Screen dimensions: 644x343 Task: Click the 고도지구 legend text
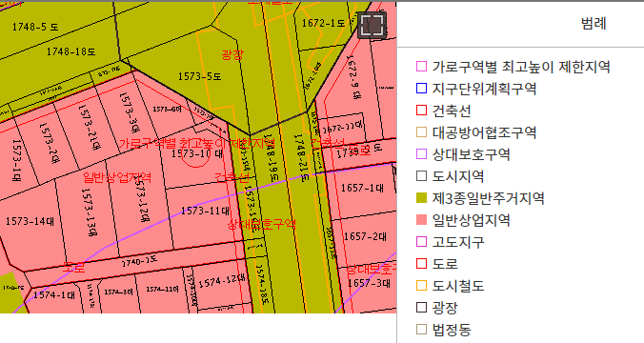458,242
